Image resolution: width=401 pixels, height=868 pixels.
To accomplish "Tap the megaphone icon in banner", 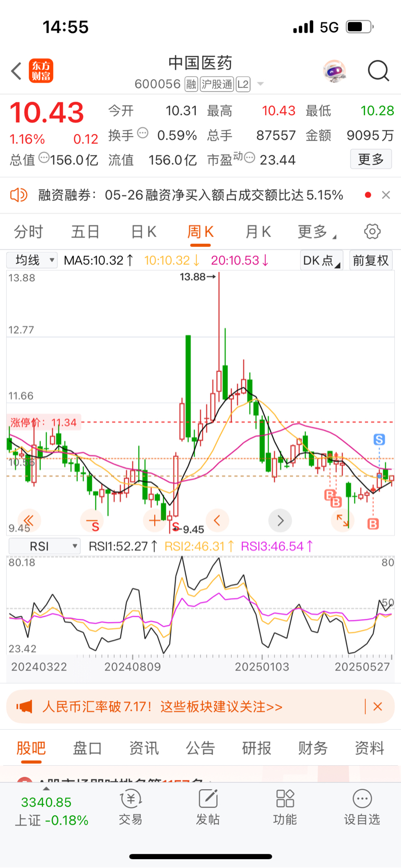I will click(x=24, y=707).
